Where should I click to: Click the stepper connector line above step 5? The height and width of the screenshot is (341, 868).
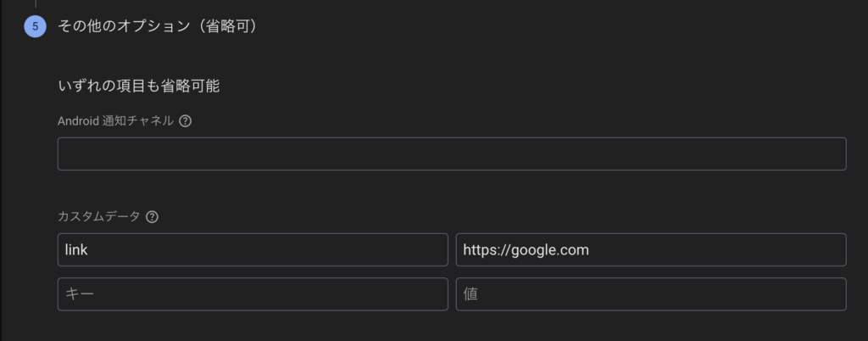(x=36, y=4)
